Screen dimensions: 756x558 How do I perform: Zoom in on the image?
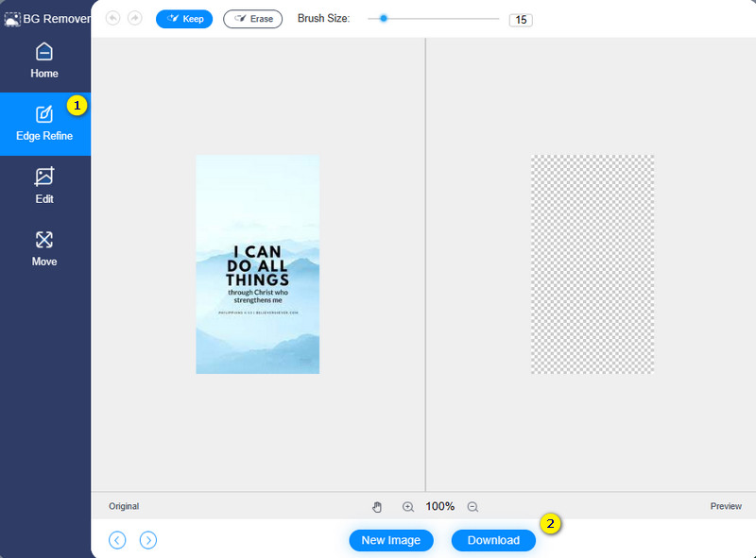tap(407, 506)
